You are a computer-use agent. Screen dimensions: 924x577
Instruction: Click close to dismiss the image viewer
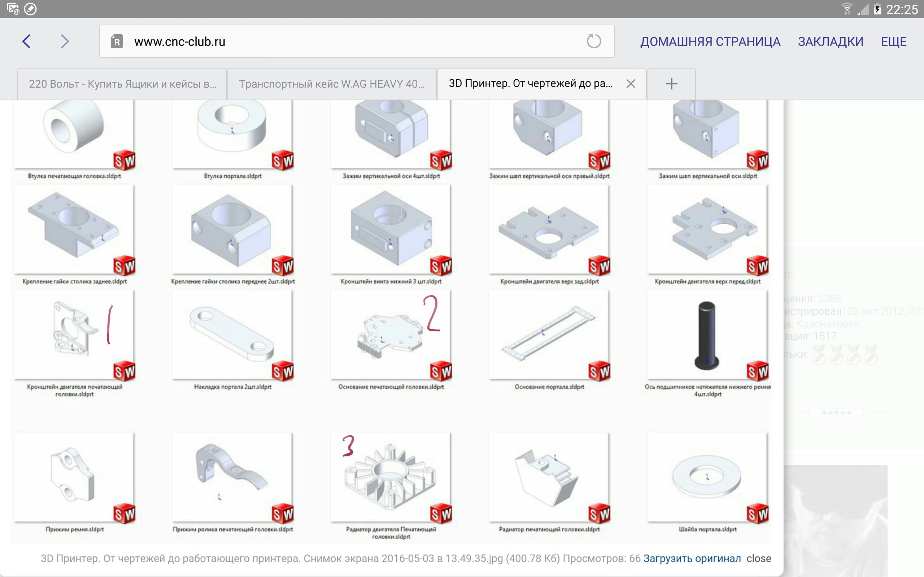(759, 558)
